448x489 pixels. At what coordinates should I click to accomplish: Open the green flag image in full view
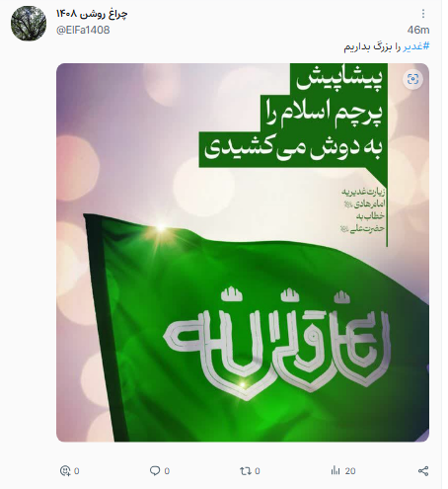tap(243, 252)
